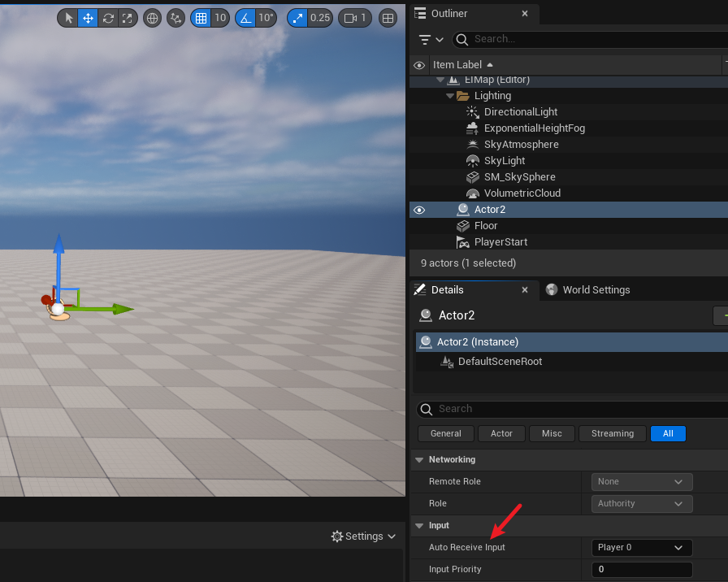Toggle scale snapping
The image size is (728, 582).
(297, 18)
